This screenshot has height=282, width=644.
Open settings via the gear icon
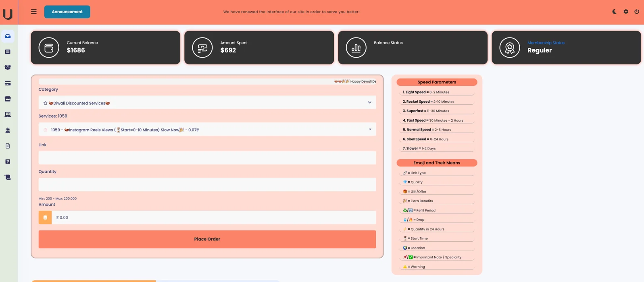click(x=626, y=12)
